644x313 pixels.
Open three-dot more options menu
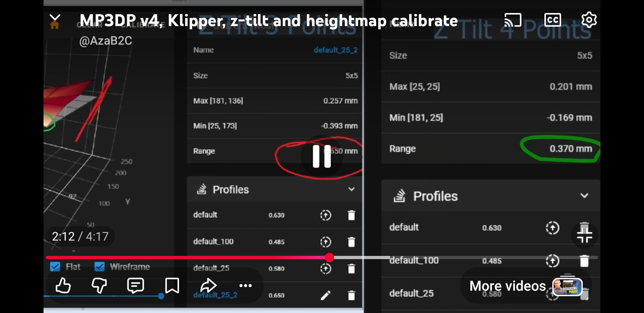tap(245, 285)
